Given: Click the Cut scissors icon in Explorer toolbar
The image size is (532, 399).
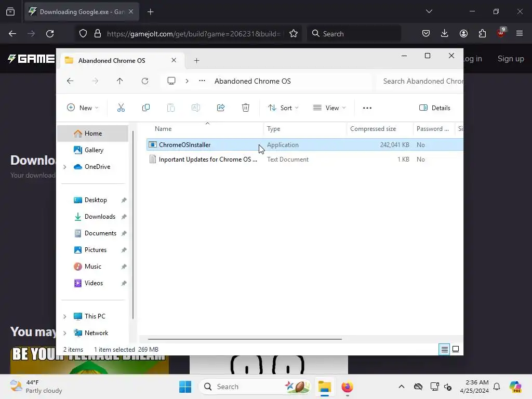Looking at the screenshot, I should (x=121, y=108).
